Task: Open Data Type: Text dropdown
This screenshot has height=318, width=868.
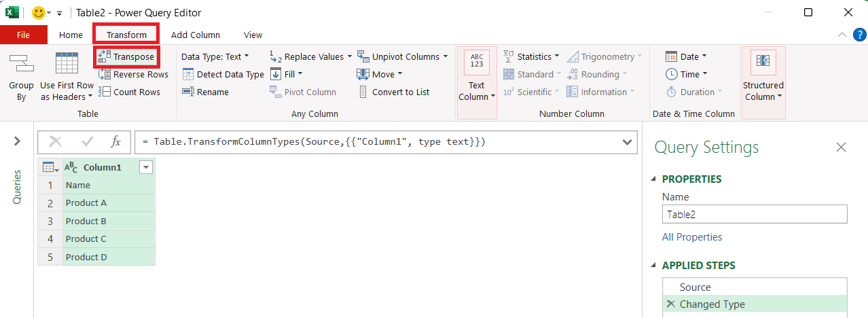Action: pyautogui.click(x=215, y=57)
